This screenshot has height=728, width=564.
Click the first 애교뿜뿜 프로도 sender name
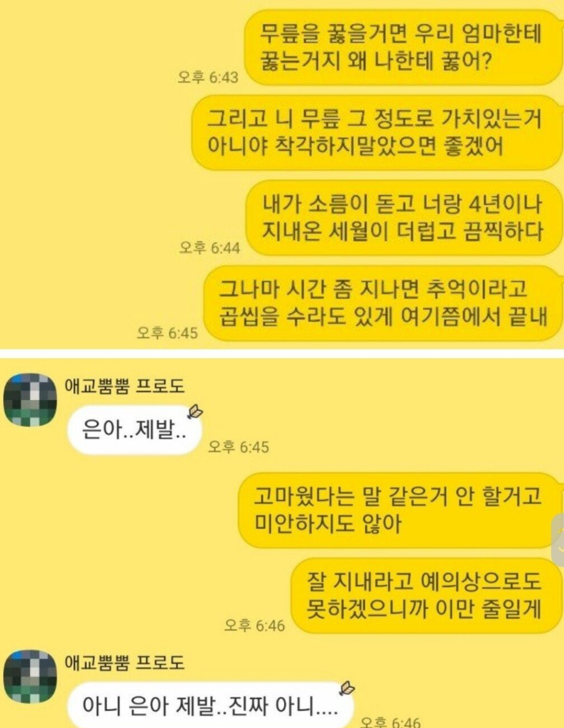pos(125,387)
